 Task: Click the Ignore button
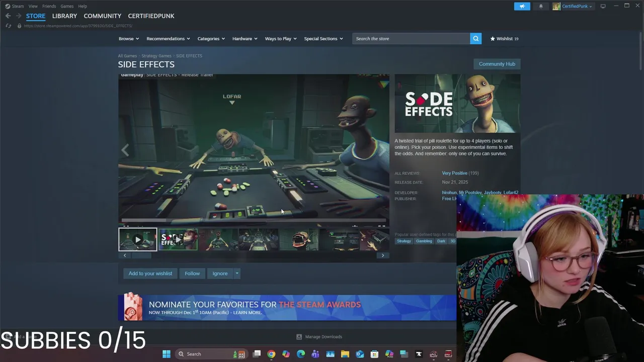pos(220,274)
